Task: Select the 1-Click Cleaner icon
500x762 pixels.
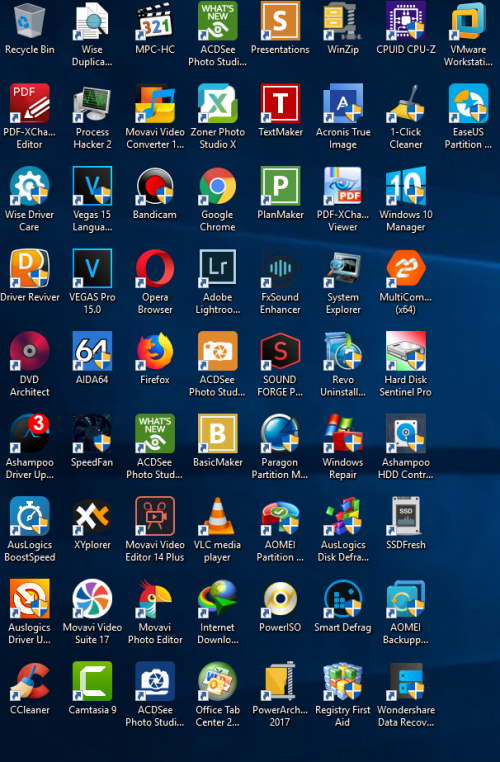Action: click(x=406, y=103)
